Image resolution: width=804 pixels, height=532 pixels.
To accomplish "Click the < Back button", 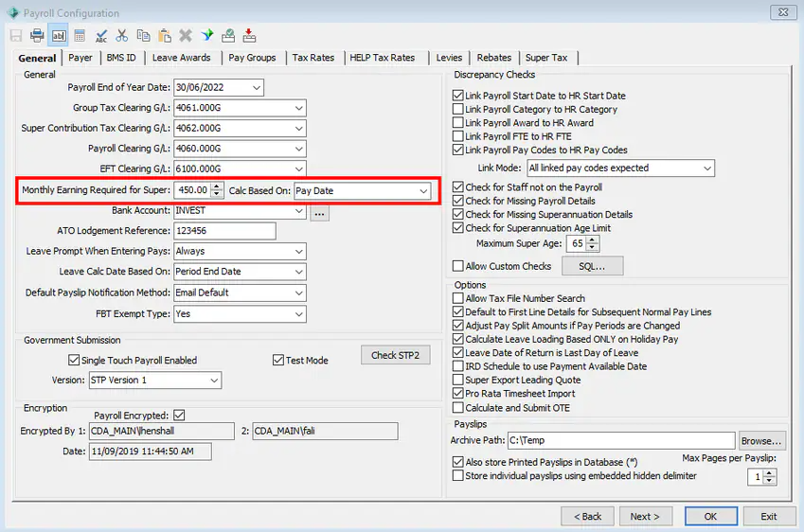I will (x=587, y=516).
